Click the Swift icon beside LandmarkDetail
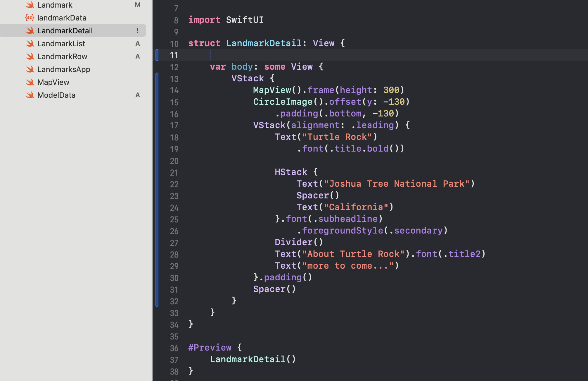Screen dimensions: 588x381 (x=30, y=31)
